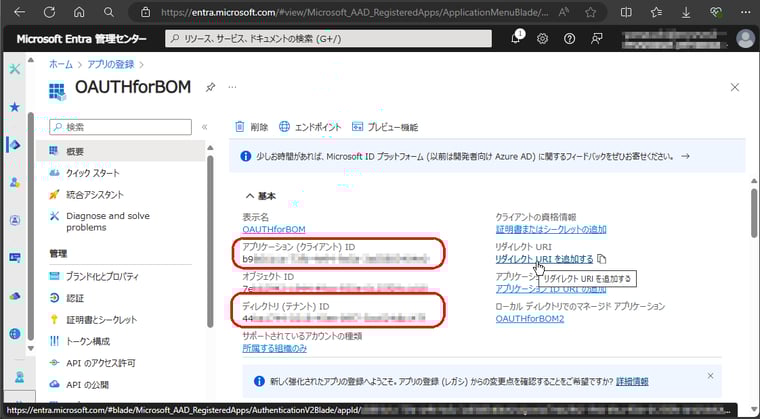The image size is (760, 419).
Task: Open browser home page icon
Action: pyautogui.click(x=79, y=13)
